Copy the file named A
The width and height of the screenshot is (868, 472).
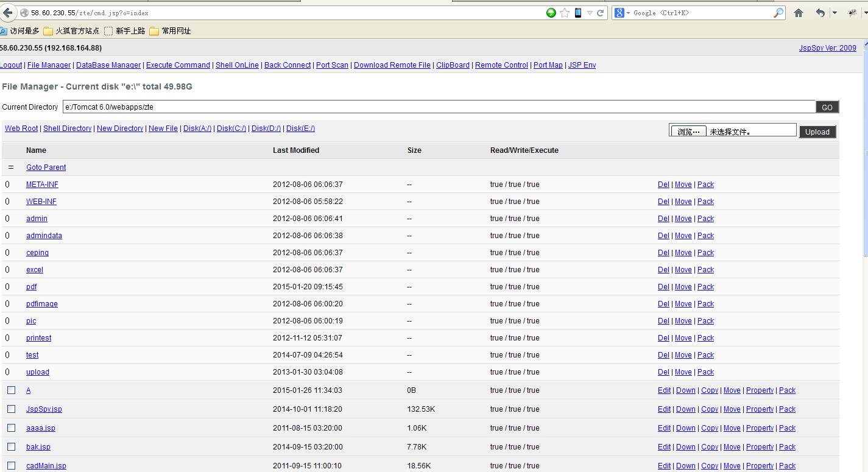(710, 390)
